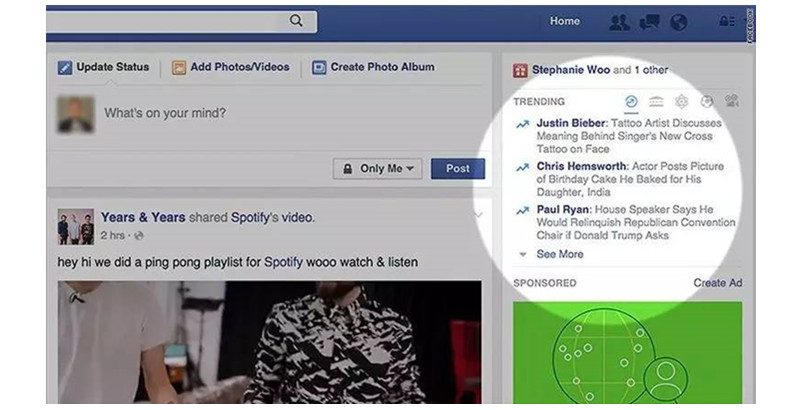Select the politics trending category icon
The height and width of the screenshot is (410, 800).
[656, 101]
